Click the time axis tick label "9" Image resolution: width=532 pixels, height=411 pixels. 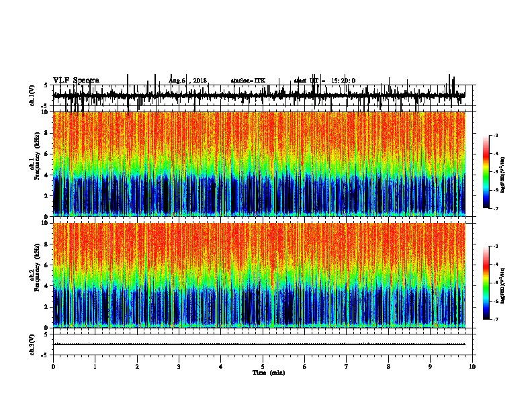click(430, 366)
